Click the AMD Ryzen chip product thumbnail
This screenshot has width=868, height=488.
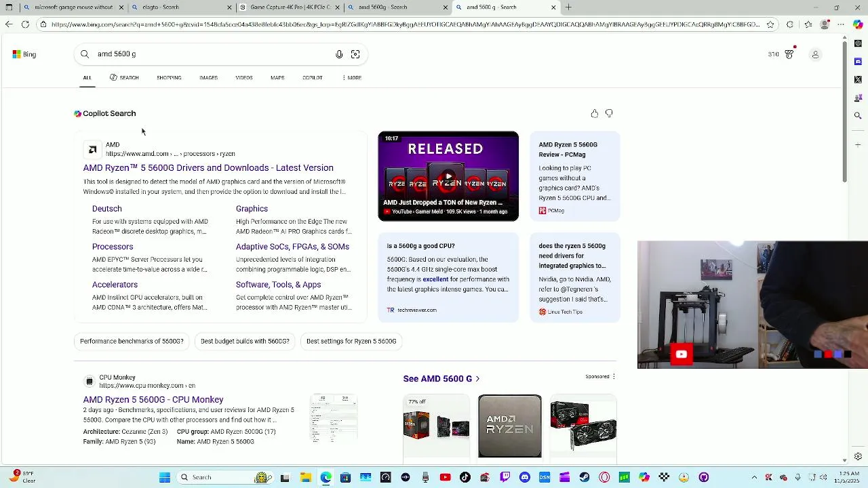pyautogui.click(x=510, y=426)
